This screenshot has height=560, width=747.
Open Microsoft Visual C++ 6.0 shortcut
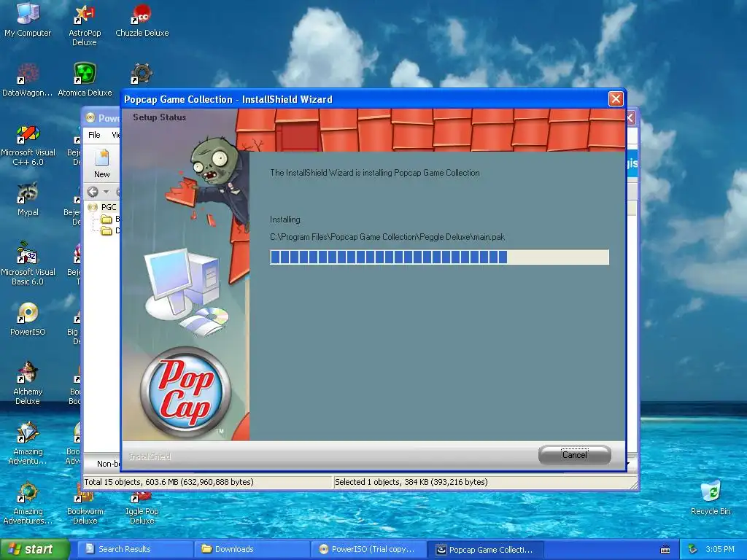[x=28, y=145]
